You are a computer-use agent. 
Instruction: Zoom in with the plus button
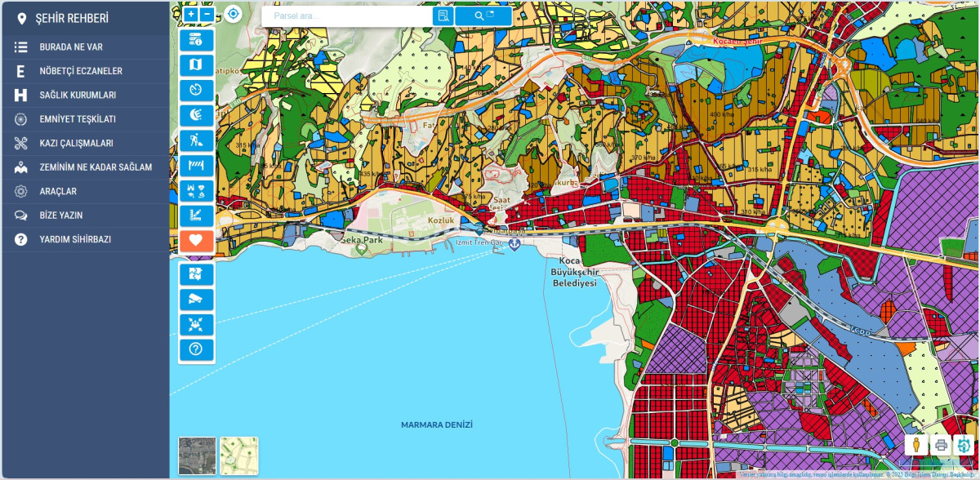point(190,14)
